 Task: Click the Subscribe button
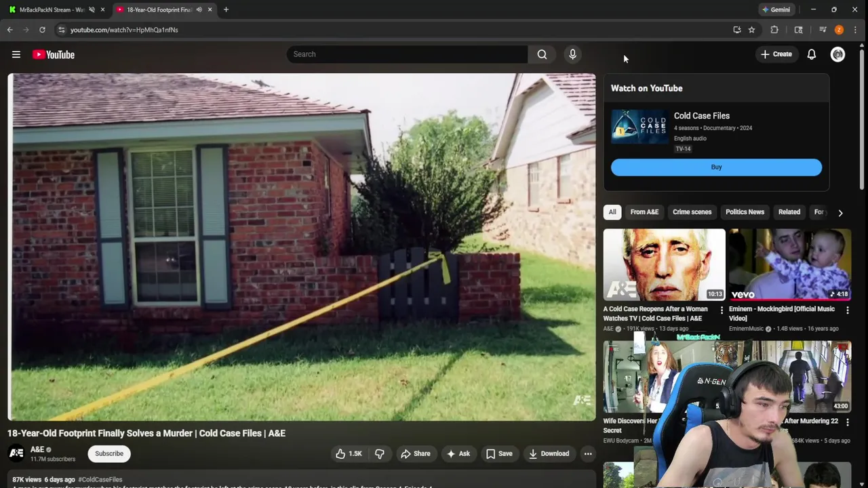pyautogui.click(x=109, y=453)
